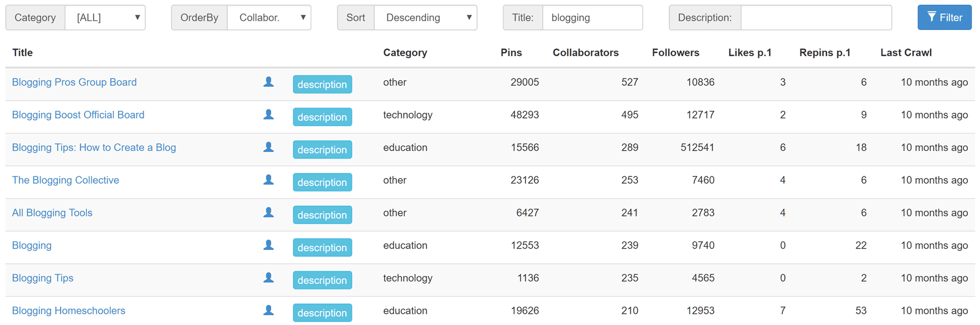
Task: Click the funnel icon on the Filter button
Action: pos(932,17)
